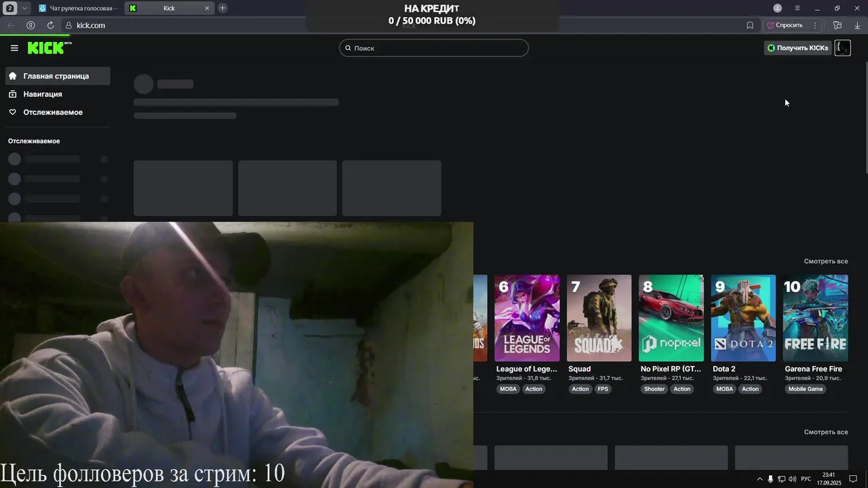
Task: Open the taskbar volume icon
Action: [792, 479]
